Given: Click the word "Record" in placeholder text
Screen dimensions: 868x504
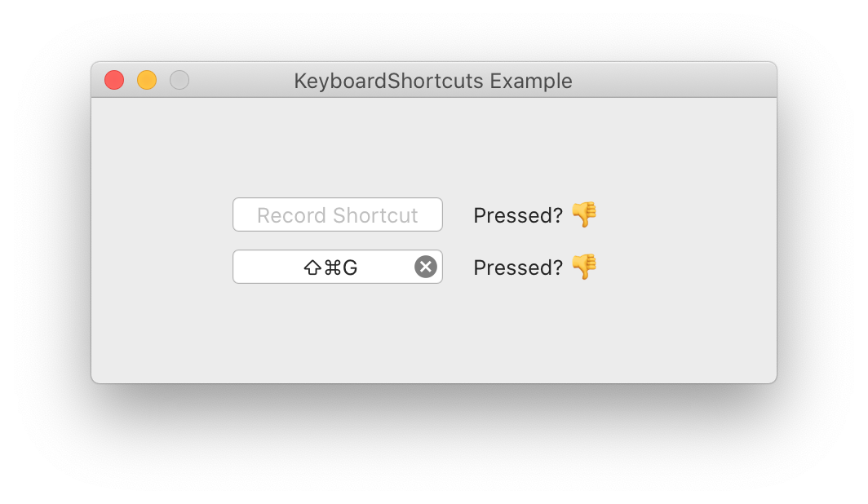Looking at the screenshot, I should tap(292, 215).
